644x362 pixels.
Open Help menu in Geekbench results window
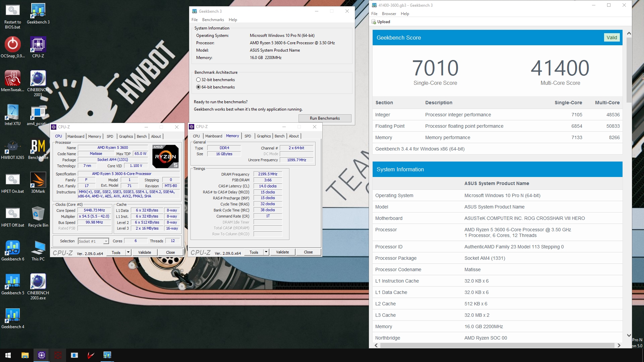pyautogui.click(x=405, y=14)
